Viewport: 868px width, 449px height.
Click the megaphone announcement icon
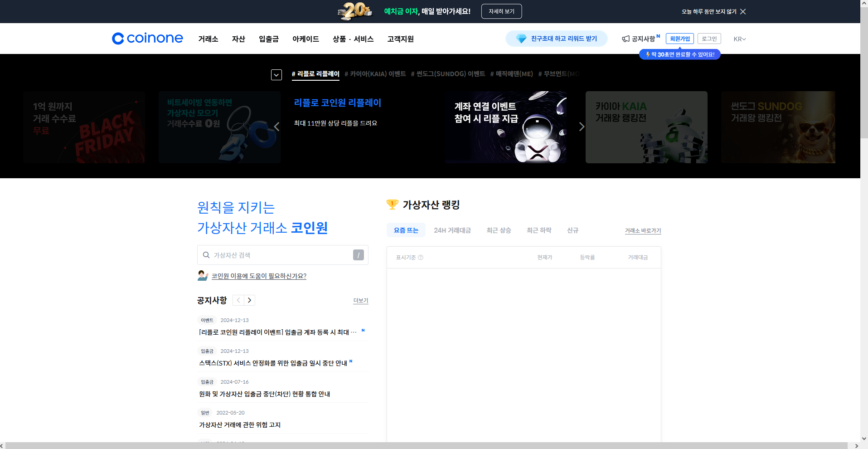pyautogui.click(x=626, y=39)
